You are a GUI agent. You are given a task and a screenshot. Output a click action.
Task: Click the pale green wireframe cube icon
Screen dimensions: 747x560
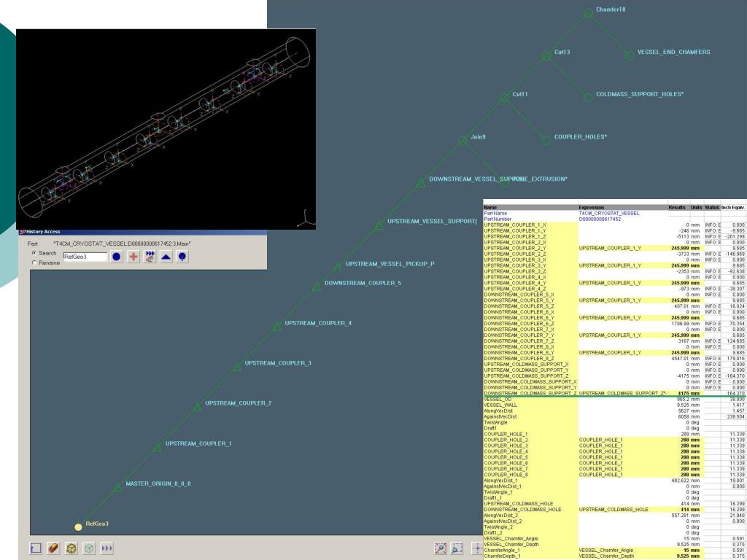click(x=89, y=548)
